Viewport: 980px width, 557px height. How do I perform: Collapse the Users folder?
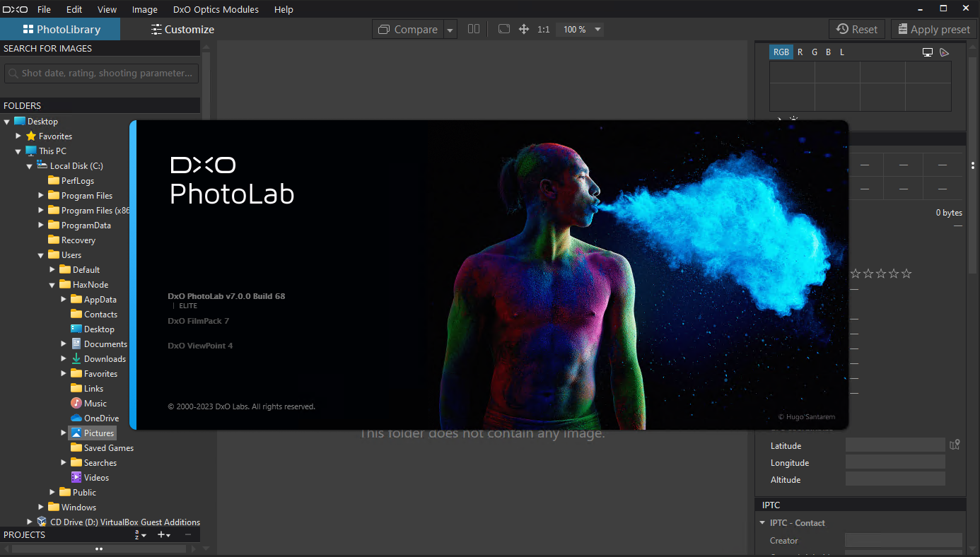41,255
